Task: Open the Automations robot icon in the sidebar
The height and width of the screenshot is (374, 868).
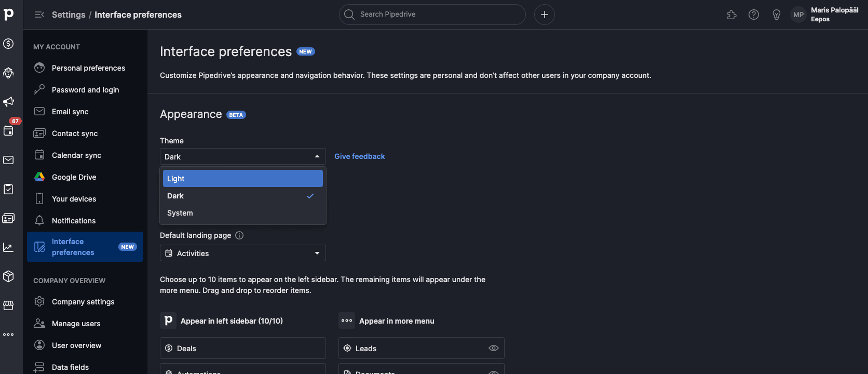Action: (x=8, y=73)
